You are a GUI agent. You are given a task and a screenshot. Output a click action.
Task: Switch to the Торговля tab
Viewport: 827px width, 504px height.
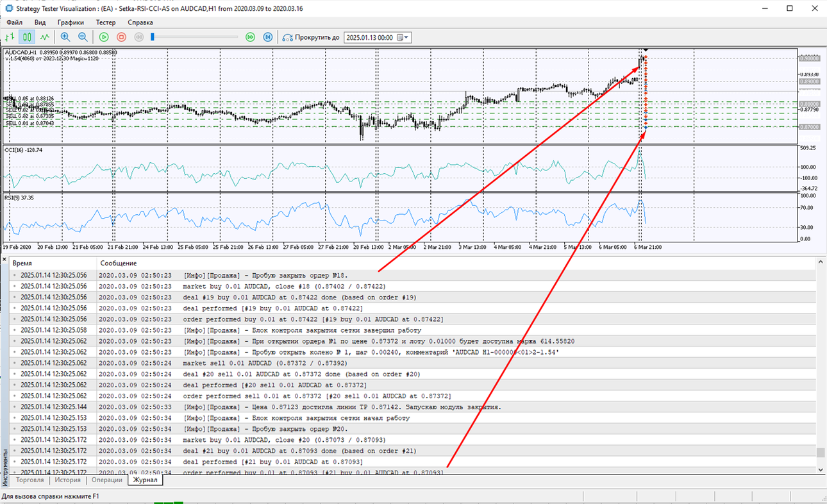pyautogui.click(x=30, y=480)
